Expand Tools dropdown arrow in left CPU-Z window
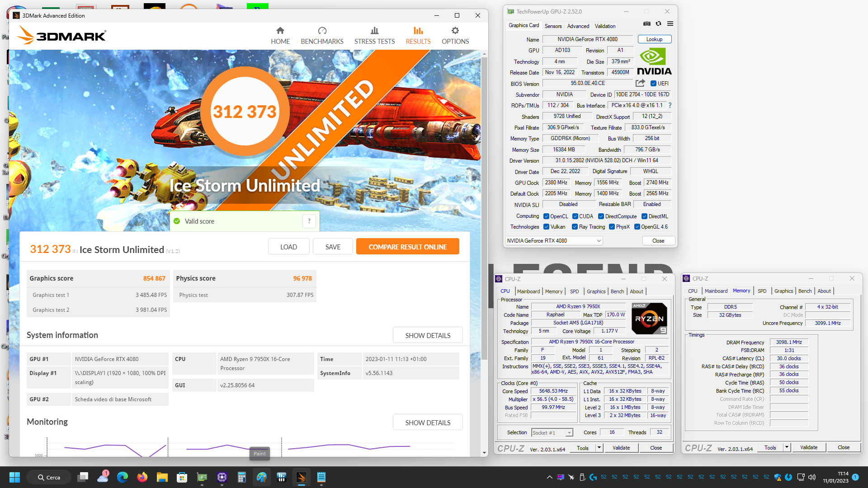This screenshot has width=868, height=488. 599,448
